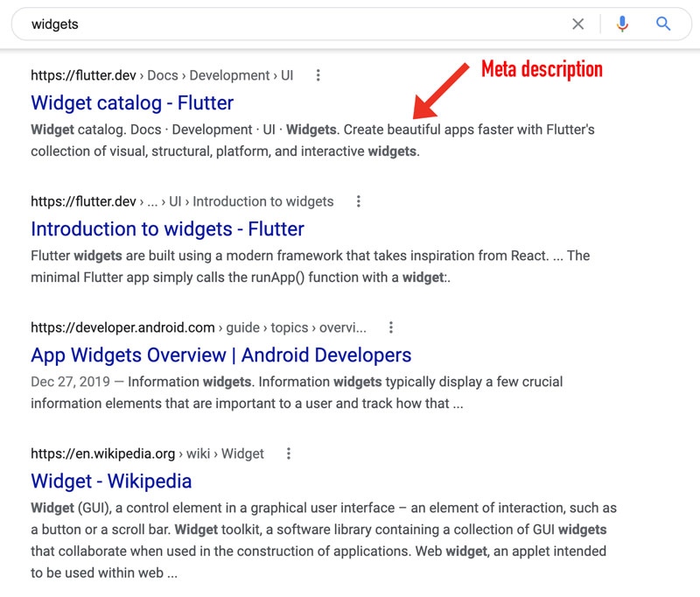The height and width of the screenshot is (597, 700).
Task: Click the Docs breadcrumb under the first result
Action: pos(162,75)
